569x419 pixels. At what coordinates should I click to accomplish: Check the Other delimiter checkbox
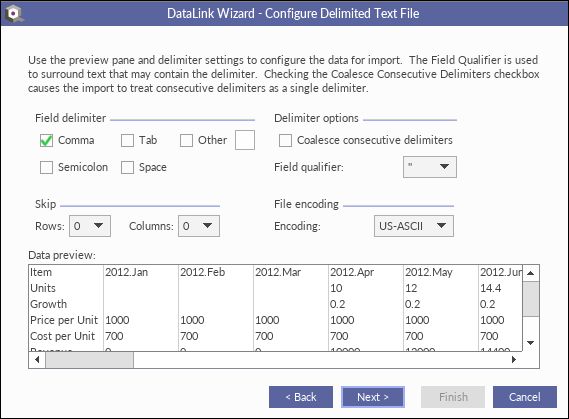point(186,140)
